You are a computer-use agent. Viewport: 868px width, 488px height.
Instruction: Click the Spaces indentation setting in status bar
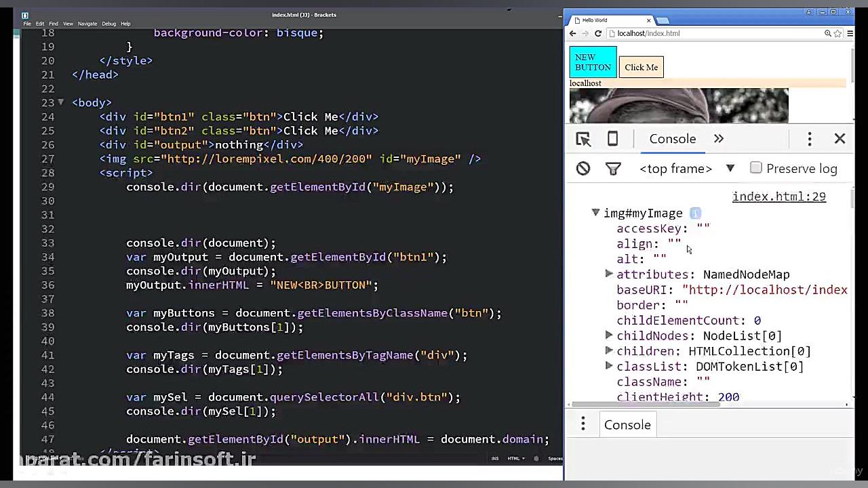(555, 459)
